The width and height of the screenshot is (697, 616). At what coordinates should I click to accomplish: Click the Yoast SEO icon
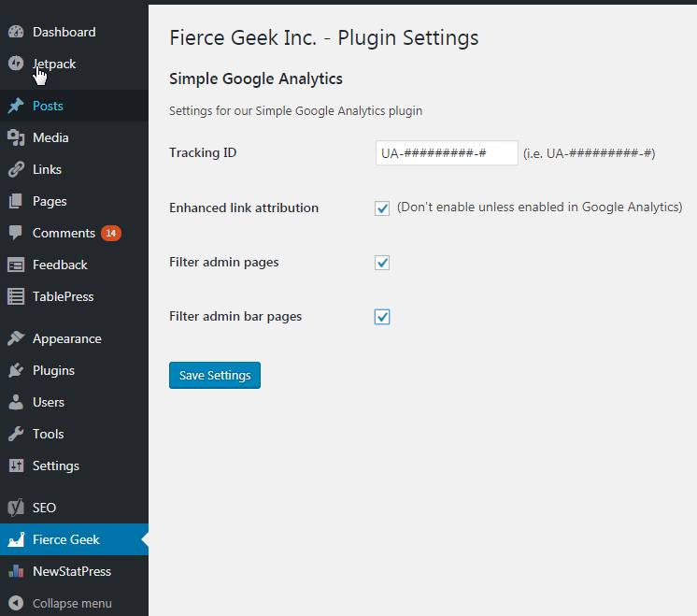point(16,508)
